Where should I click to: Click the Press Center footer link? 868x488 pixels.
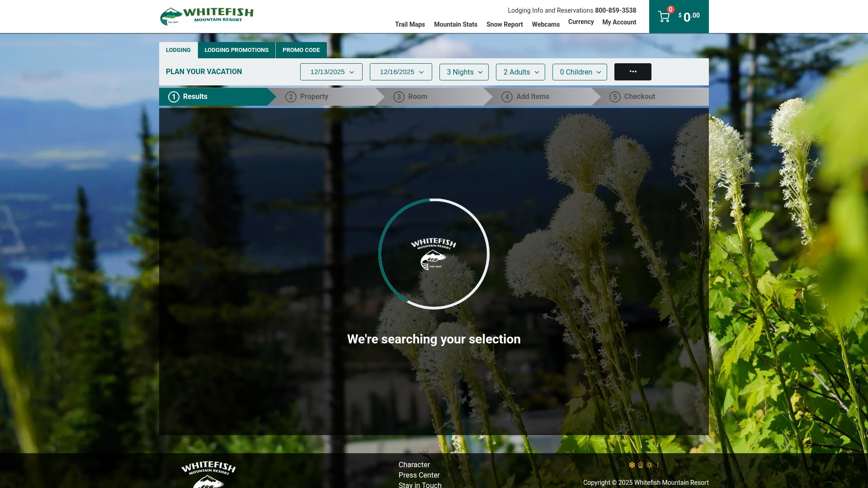(x=419, y=475)
